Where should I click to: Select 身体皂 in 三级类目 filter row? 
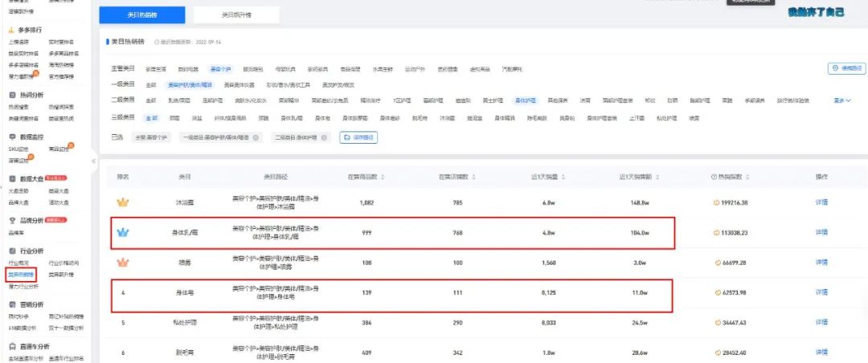point(323,118)
